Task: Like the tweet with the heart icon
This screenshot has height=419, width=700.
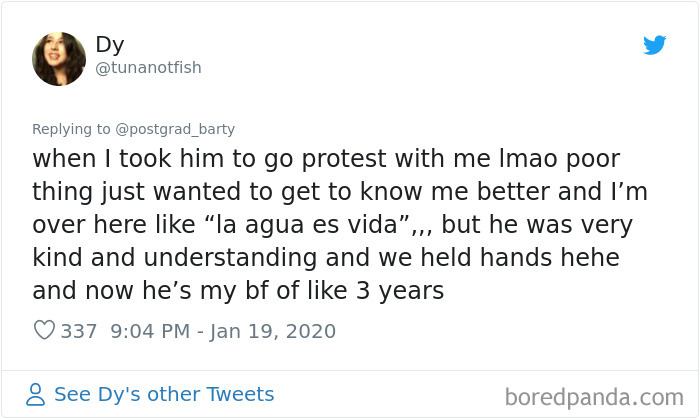Action: coord(44,330)
